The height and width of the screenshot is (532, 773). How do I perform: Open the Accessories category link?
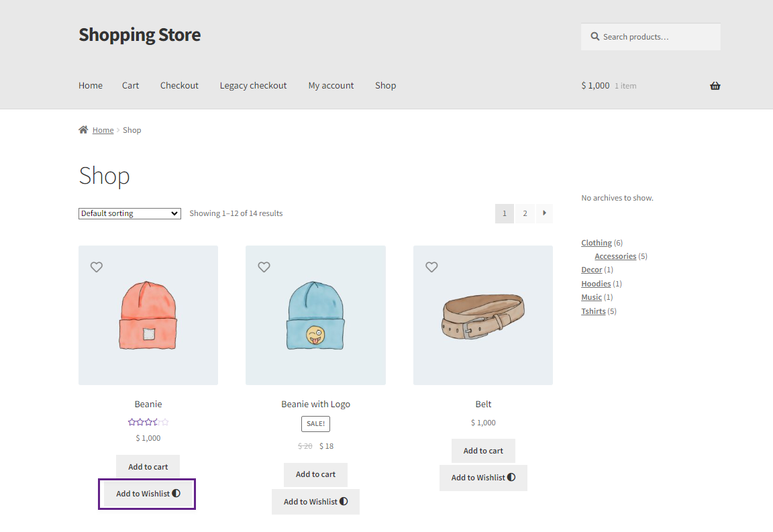point(615,256)
